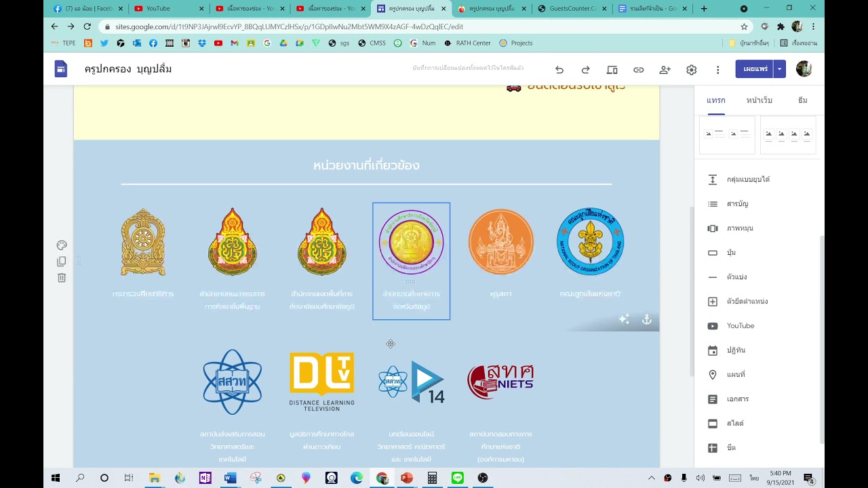Select the NIETS สทศ logo image

(501, 382)
